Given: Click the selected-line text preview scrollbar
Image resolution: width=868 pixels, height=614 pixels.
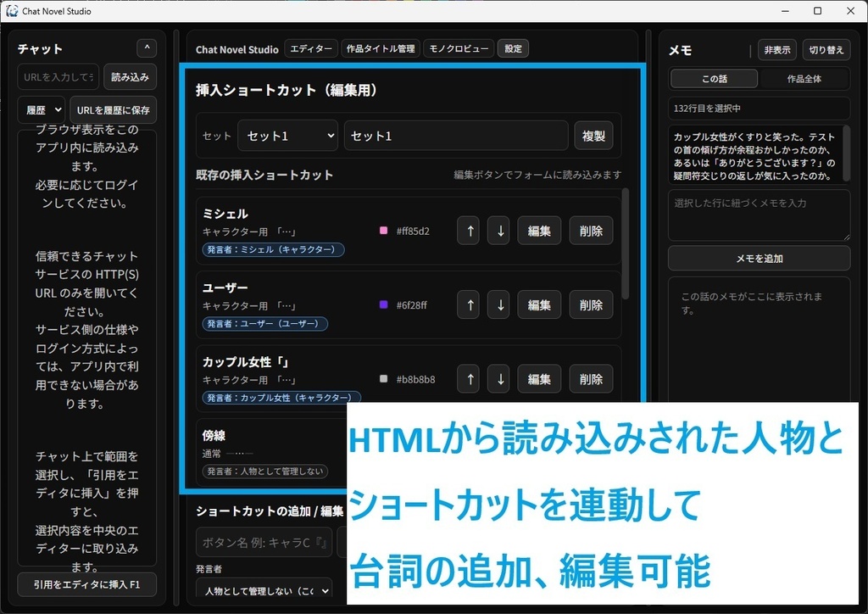Looking at the screenshot, I should coord(846,153).
